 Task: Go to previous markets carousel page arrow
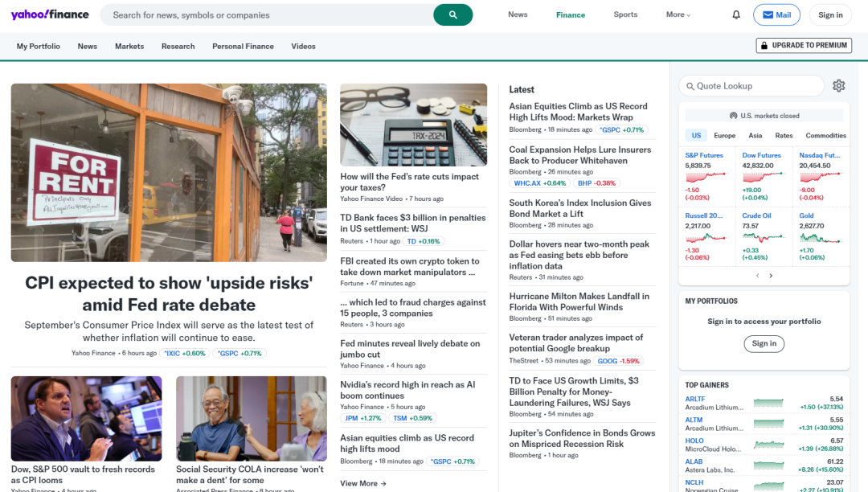(x=757, y=276)
